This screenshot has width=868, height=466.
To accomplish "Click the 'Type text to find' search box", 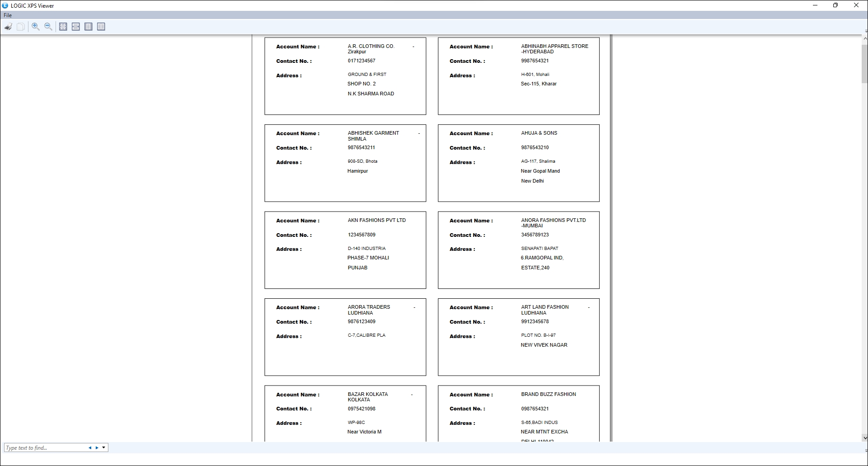I will 45,448.
